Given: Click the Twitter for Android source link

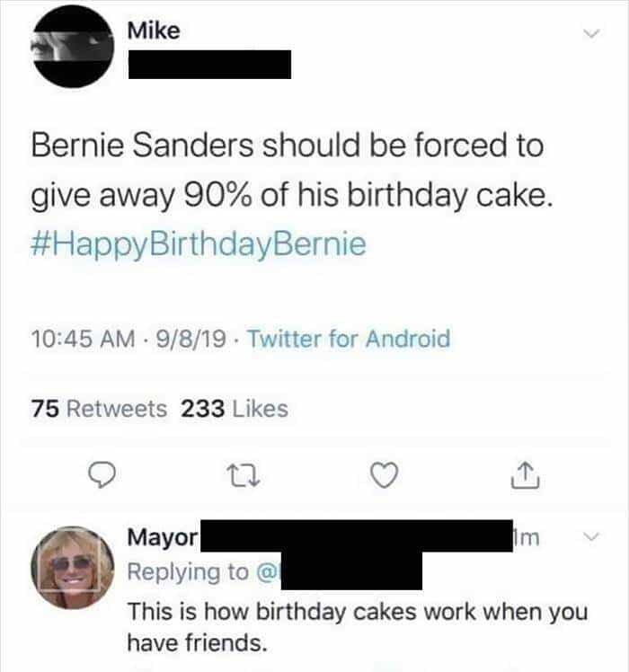Looking at the screenshot, I should point(348,340).
